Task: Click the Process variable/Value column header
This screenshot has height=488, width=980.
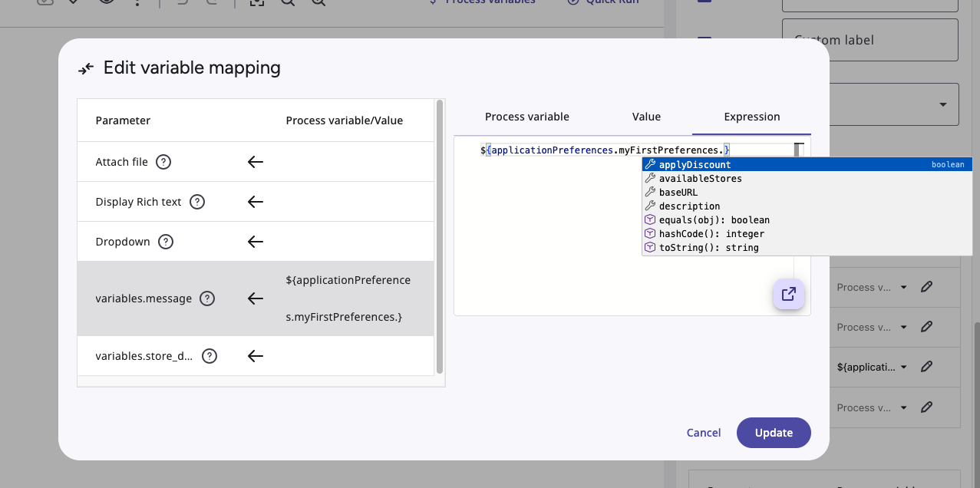Action: [345, 120]
